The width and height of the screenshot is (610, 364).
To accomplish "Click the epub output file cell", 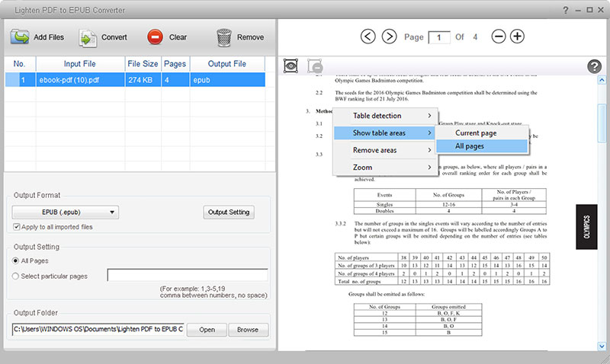I will click(227, 80).
